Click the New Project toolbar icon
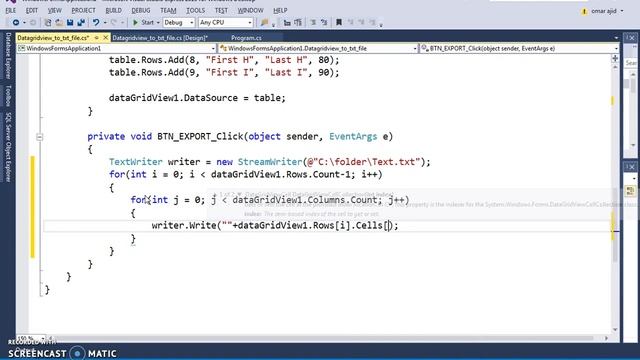Viewport: 640px width, 360px height. 48,22
